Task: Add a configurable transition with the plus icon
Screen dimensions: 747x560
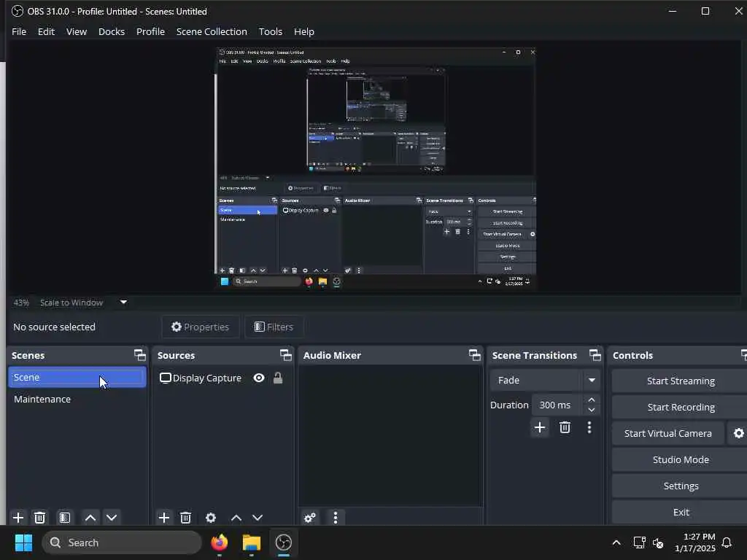Action: tap(540, 427)
